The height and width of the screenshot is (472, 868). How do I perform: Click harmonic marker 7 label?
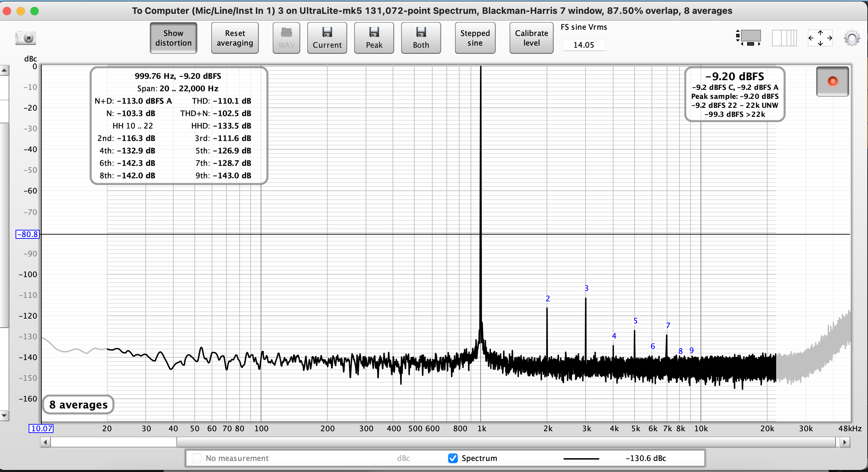tap(668, 325)
